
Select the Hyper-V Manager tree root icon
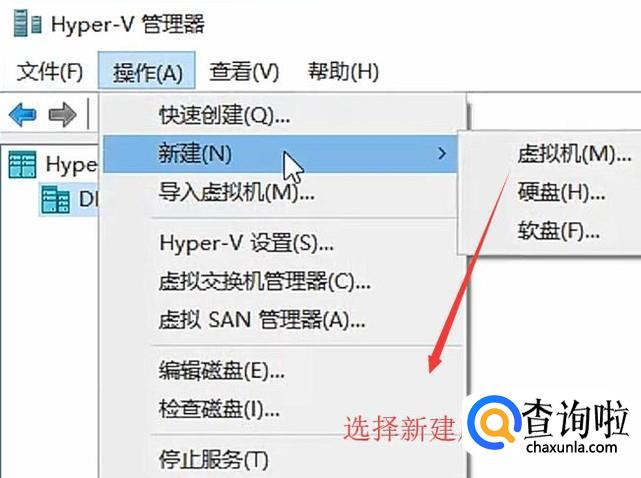tap(22, 164)
